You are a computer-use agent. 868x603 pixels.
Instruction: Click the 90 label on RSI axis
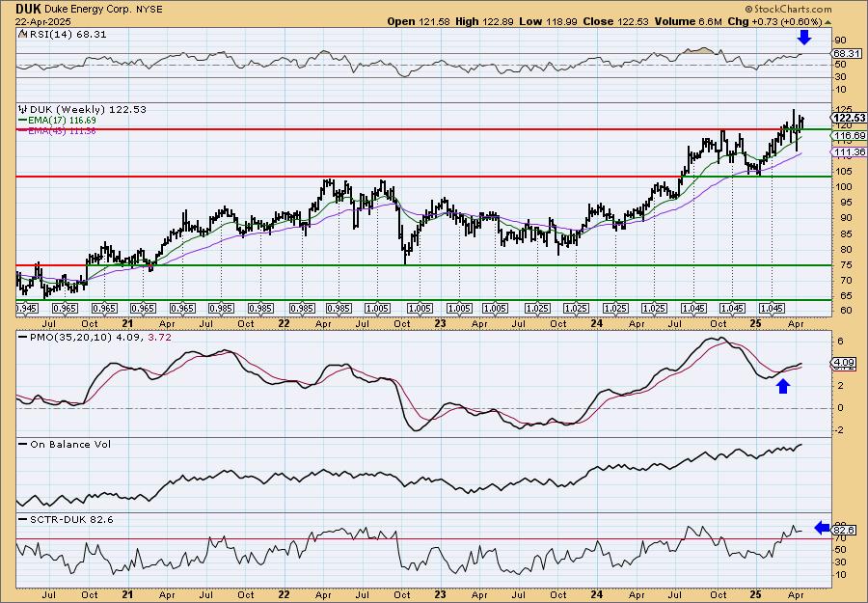(x=840, y=41)
